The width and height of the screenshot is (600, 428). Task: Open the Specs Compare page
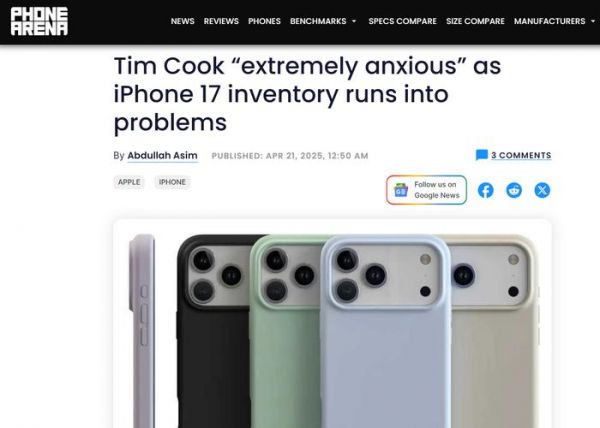tap(403, 21)
